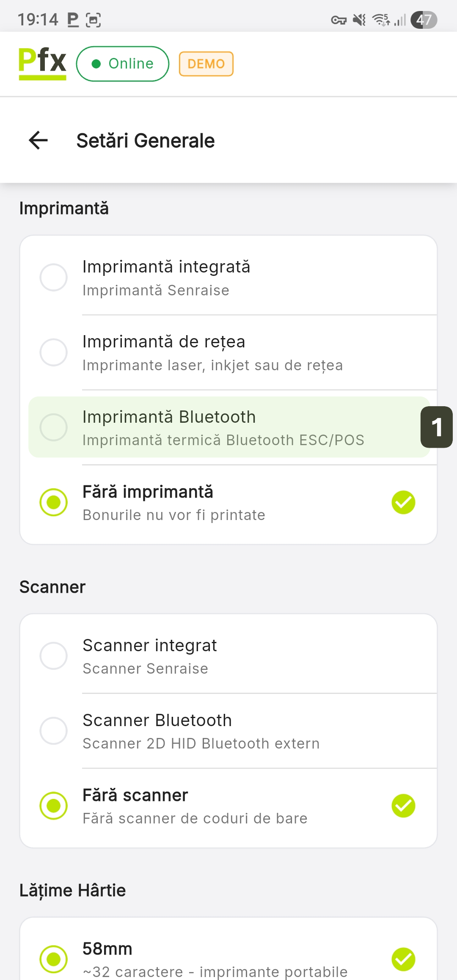
Task: Select the Imprimantă integrată radio button
Action: pos(54,278)
